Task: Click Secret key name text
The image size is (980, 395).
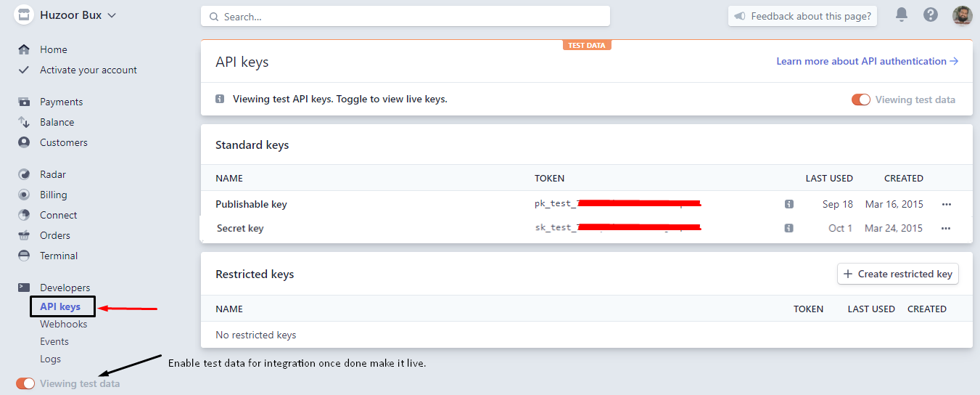Action: (x=240, y=228)
